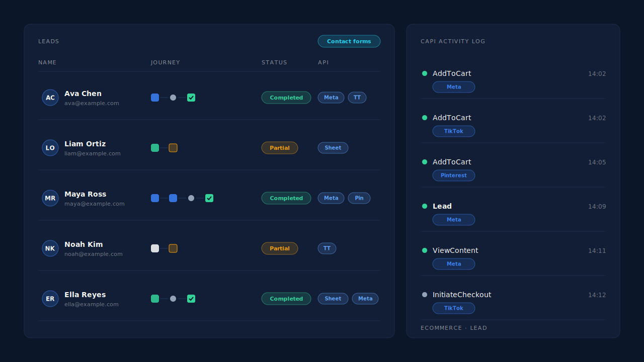644x362 pixels.
Task: Click the green square step in Ella Reyes's journey
Action: pyautogui.click(x=155, y=299)
